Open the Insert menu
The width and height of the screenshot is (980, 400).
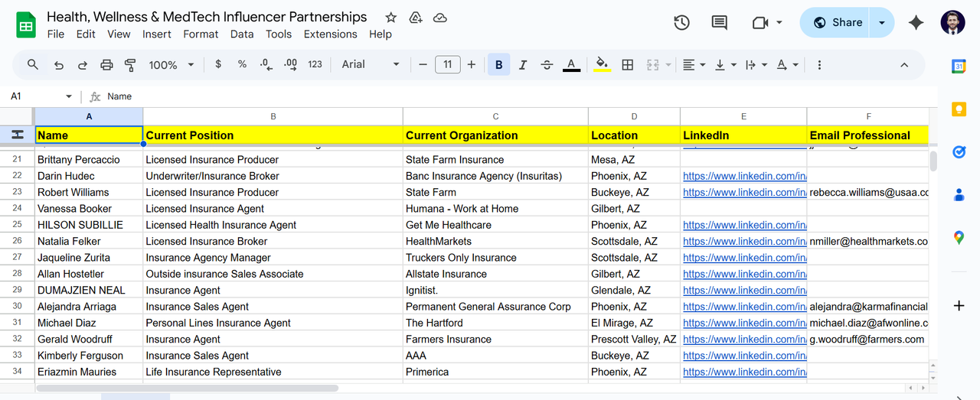[157, 34]
